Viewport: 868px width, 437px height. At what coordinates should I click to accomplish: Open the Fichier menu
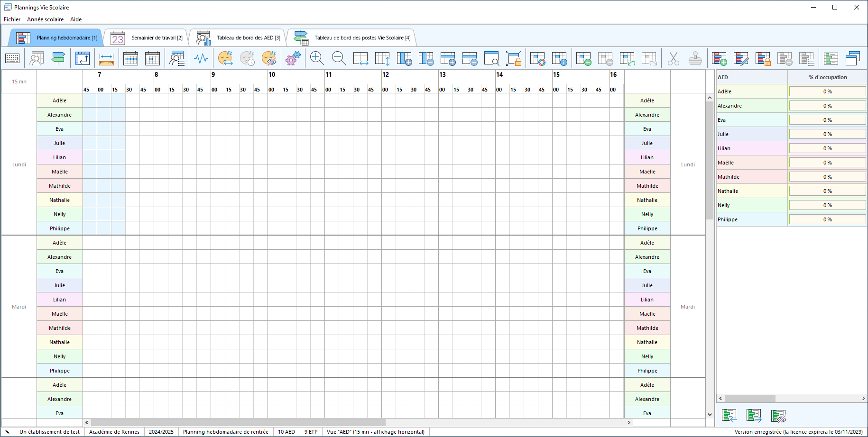pyautogui.click(x=12, y=19)
